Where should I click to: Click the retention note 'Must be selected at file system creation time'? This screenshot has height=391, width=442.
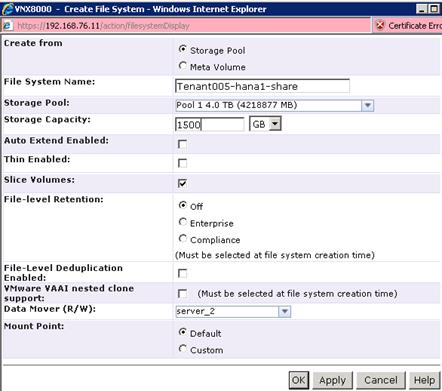click(x=275, y=255)
